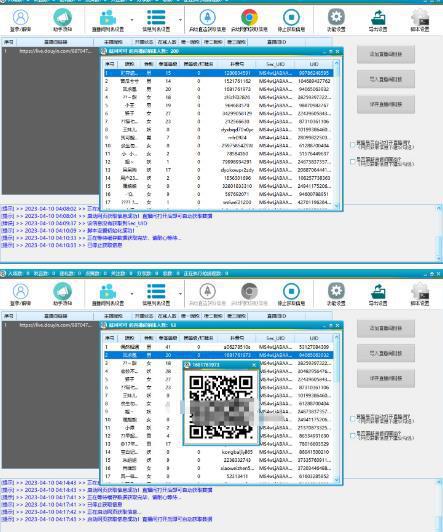Click the stop square icon in the QR-code window
This screenshot has height=532, width=443.
point(291,291)
